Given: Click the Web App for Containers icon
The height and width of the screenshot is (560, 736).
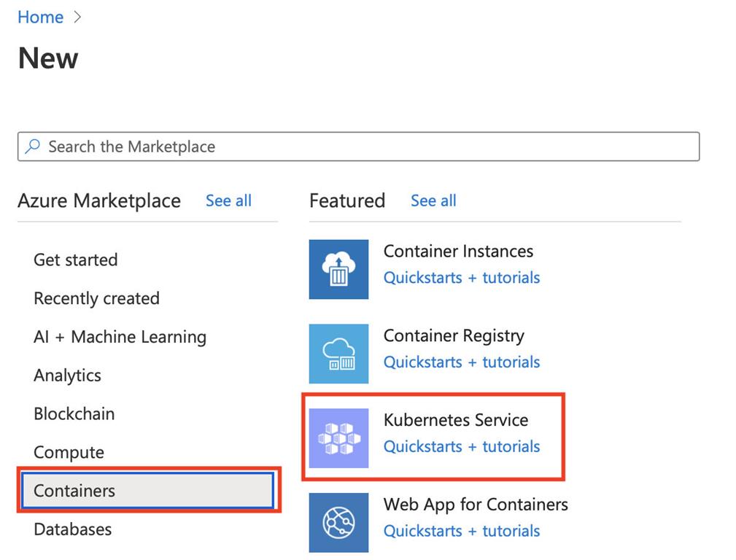Looking at the screenshot, I should [x=338, y=523].
